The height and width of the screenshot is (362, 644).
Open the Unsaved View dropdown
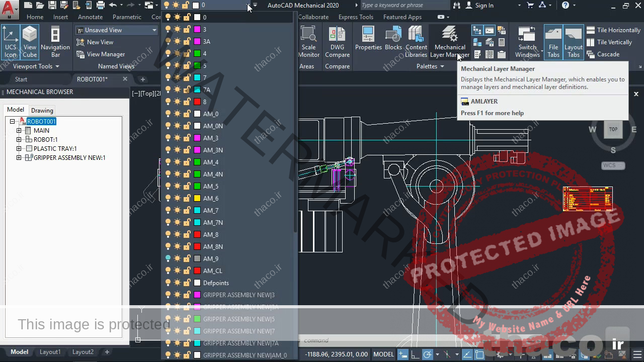click(x=117, y=30)
